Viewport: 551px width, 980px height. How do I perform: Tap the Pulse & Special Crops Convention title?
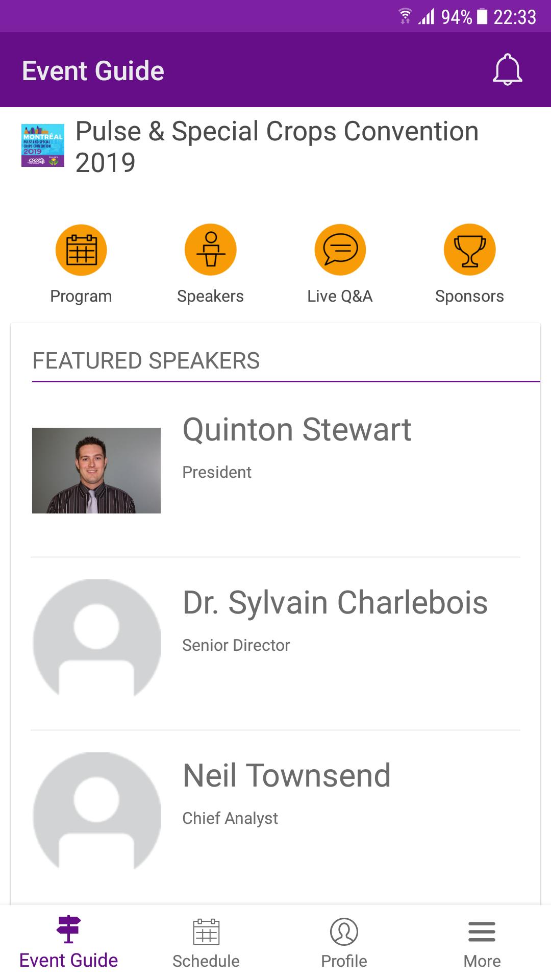(x=277, y=146)
